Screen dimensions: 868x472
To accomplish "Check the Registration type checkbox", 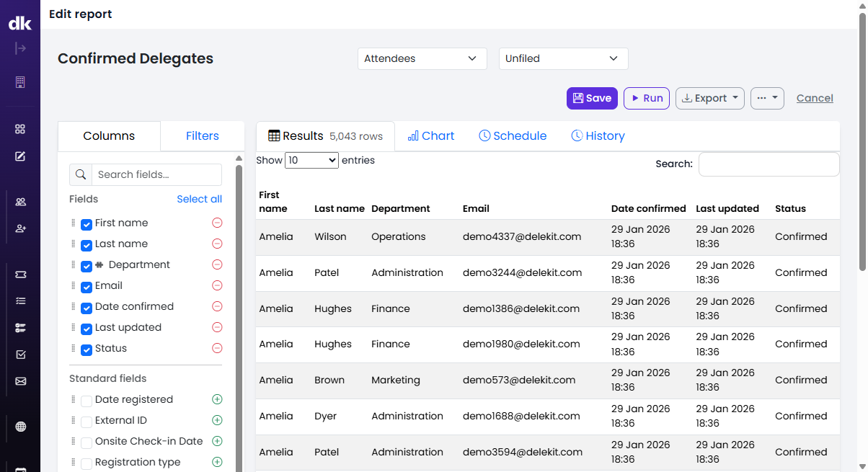I will click(87, 463).
